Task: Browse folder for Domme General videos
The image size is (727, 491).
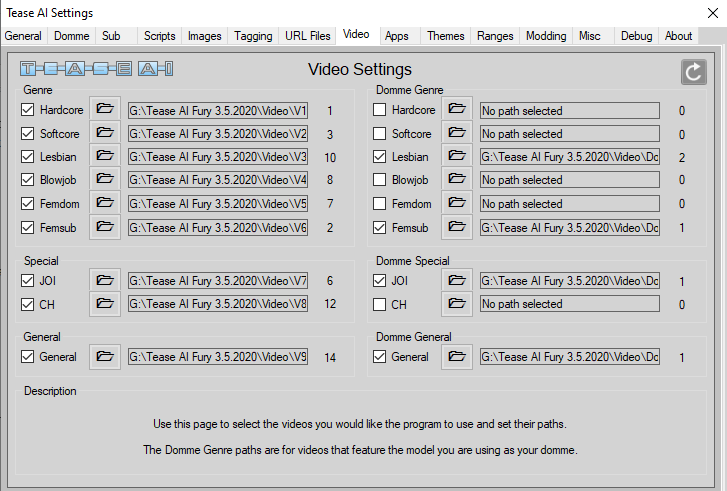Action: (x=457, y=357)
